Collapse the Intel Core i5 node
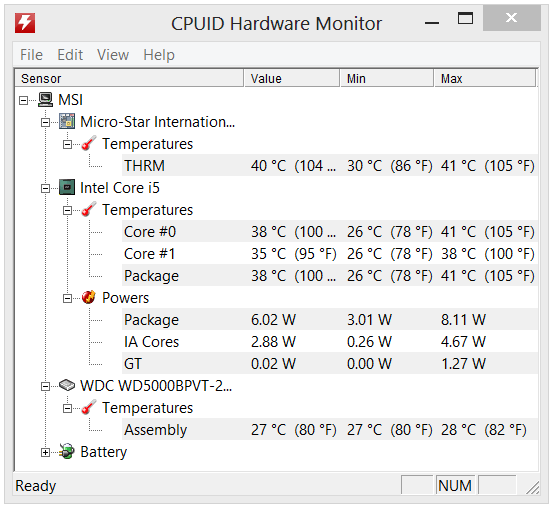Viewport: 553px width, 507px height. (x=45, y=189)
